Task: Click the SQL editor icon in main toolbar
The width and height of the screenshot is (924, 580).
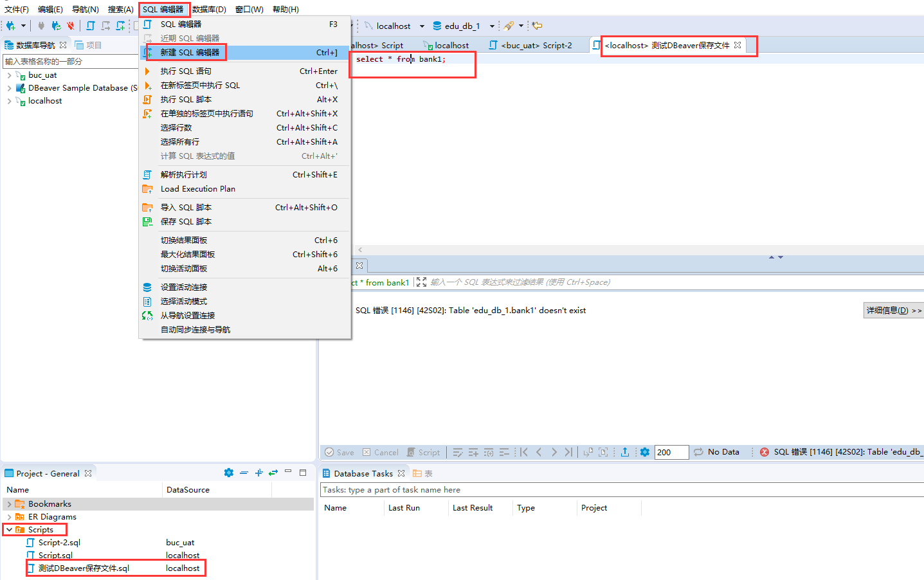Action: pyautogui.click(x=91, y=26)
